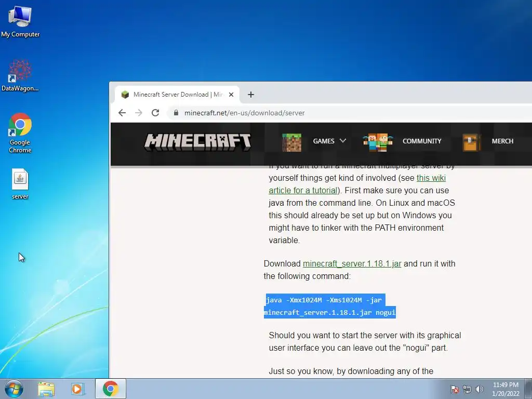Download minecraft_server.1.18.1.jar link
Viewport: 532px width, 399px height.
352,263
